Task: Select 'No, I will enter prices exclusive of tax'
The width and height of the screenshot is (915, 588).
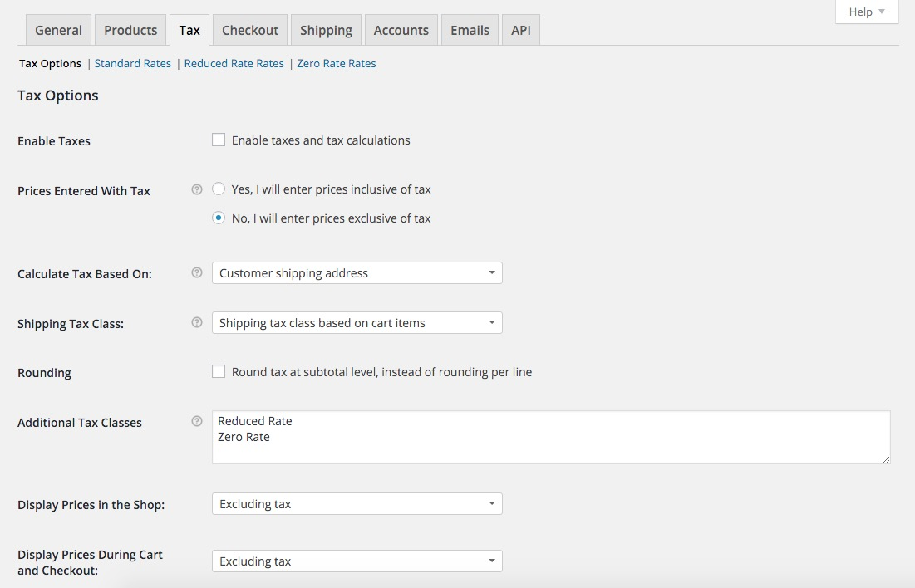Action: pyautogui.click(x=219, y=218)
